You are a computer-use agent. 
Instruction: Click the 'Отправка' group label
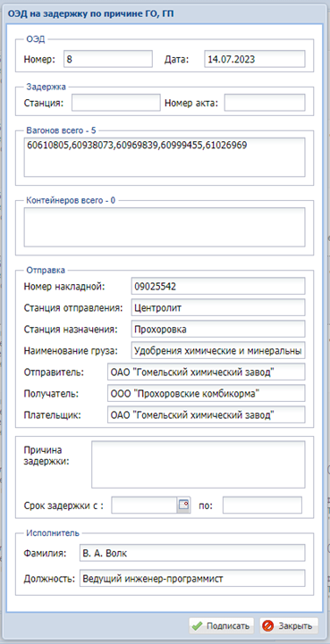[46, 271]
